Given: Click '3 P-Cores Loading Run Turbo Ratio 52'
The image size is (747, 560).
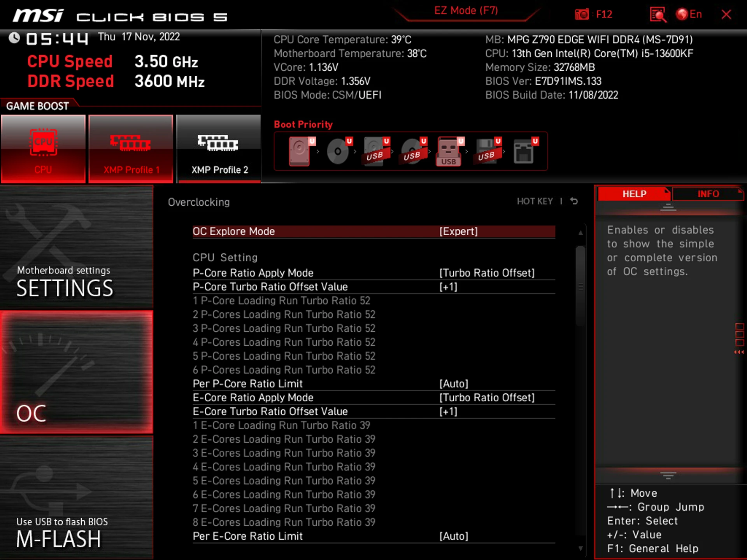Looking at the screenshot, I should pyautogui.click(x=284, y=329).
